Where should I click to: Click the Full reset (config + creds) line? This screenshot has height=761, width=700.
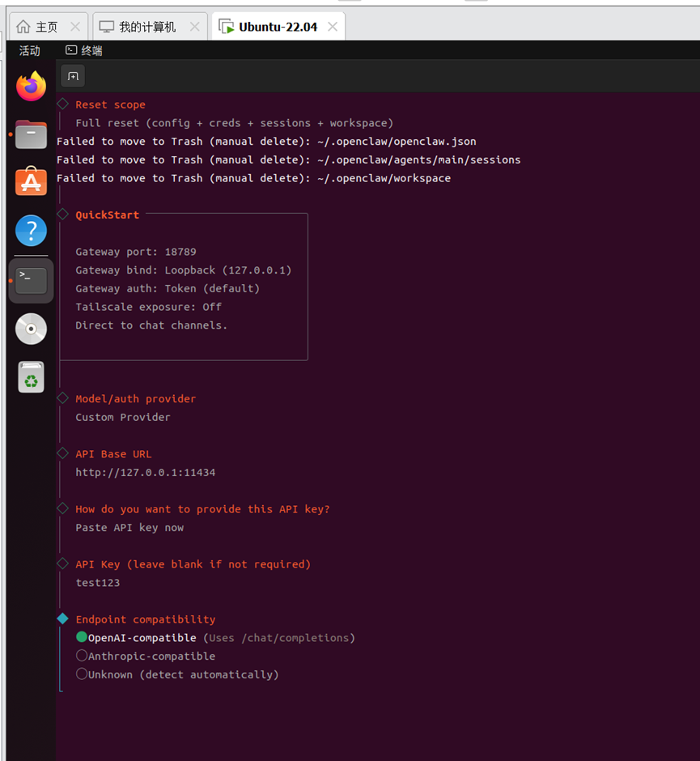pyautogui.click(x=235, y=123)
